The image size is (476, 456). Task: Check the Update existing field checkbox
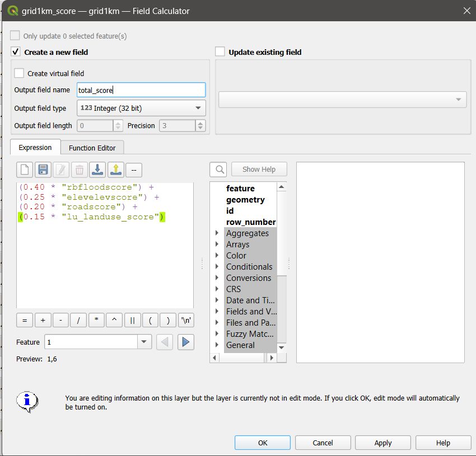point(220,52)
